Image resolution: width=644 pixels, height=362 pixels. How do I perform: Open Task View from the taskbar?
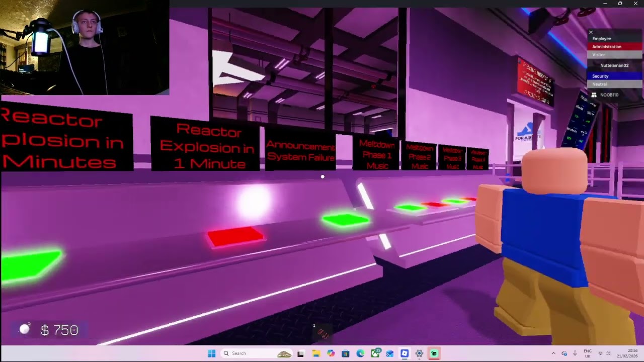point(301,353)
